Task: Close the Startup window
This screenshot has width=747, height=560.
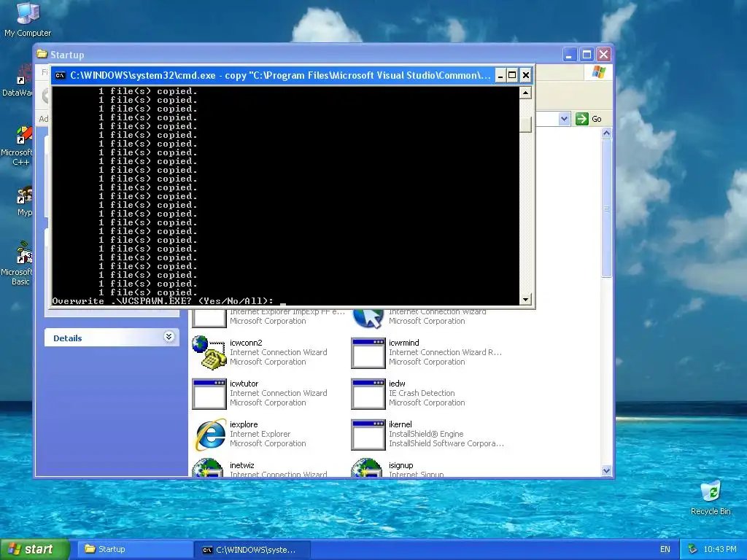Action: pyautogui.click(x=603, y=55)
